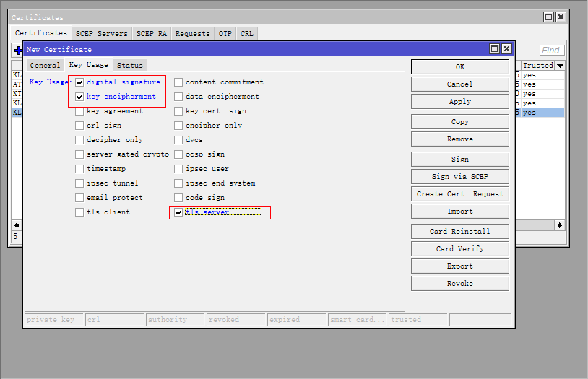
Task: Tick the ipsec tunnel checkbox
Action: coord(80,183)
